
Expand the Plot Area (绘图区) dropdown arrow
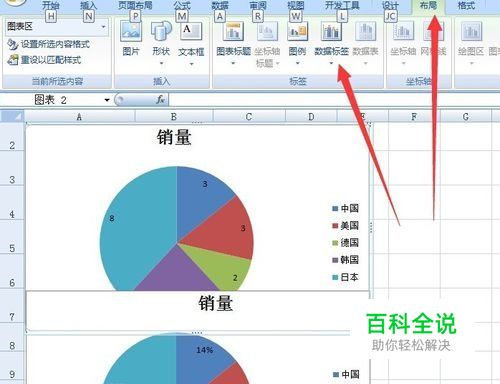pyautogui.click(x=471, y=63)
